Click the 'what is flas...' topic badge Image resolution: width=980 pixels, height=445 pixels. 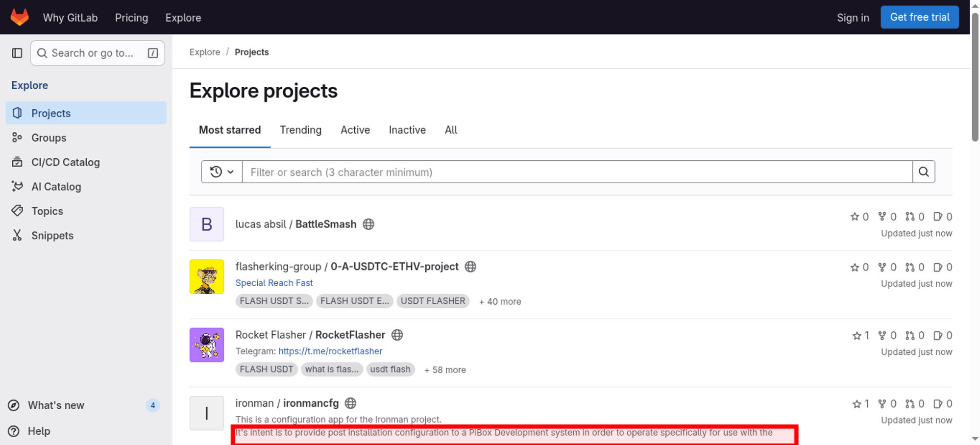332,369
